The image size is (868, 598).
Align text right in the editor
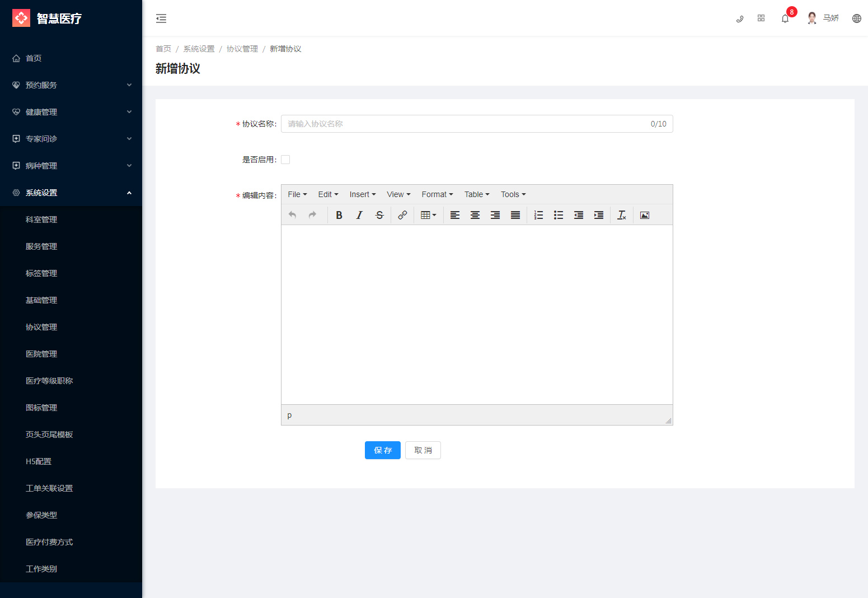coord(495,215)
